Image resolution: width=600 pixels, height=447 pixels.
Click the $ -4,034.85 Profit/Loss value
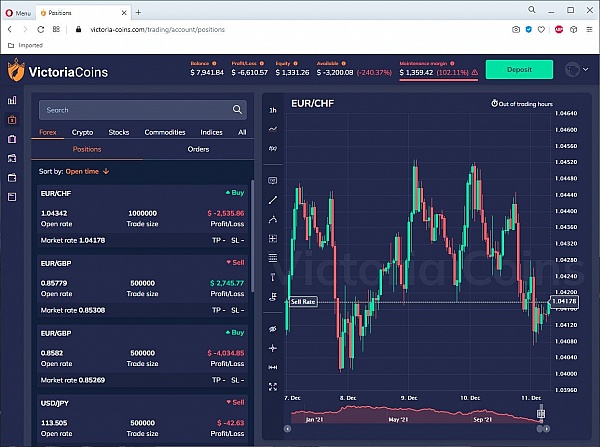pyautogui.click(x=225, y=353)
